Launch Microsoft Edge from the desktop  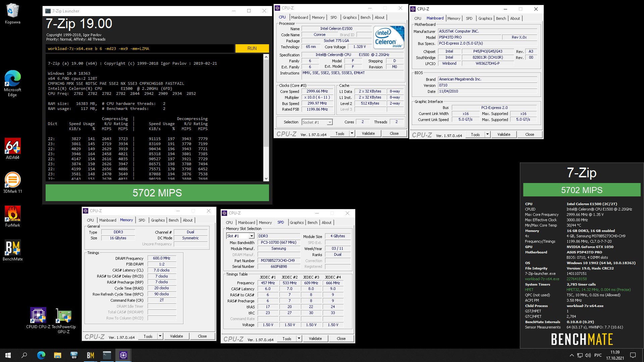click(x=12, y=83)
